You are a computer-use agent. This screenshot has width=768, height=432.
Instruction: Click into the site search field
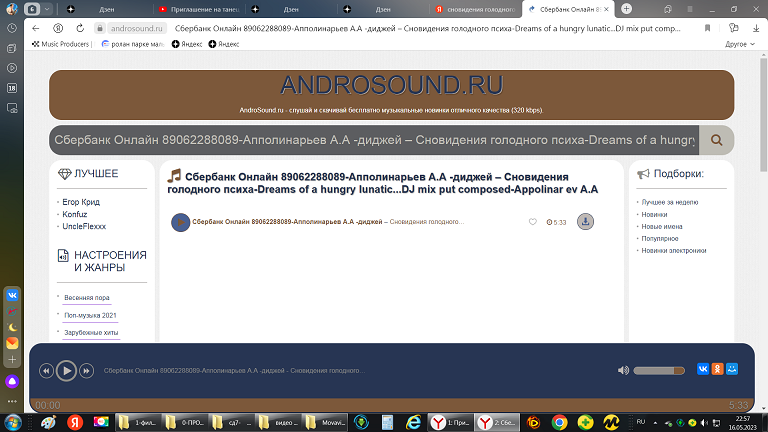(x=374, y=140)
